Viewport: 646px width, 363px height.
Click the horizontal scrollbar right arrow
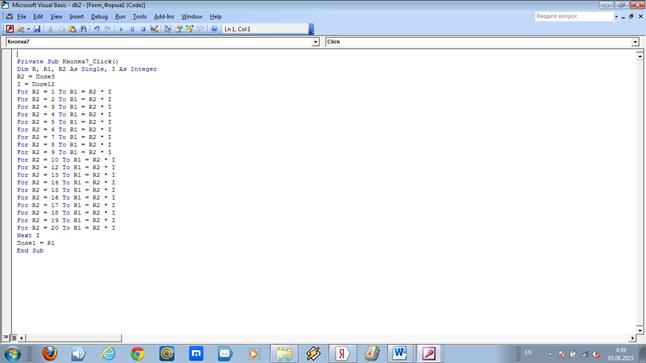point(632,338)
